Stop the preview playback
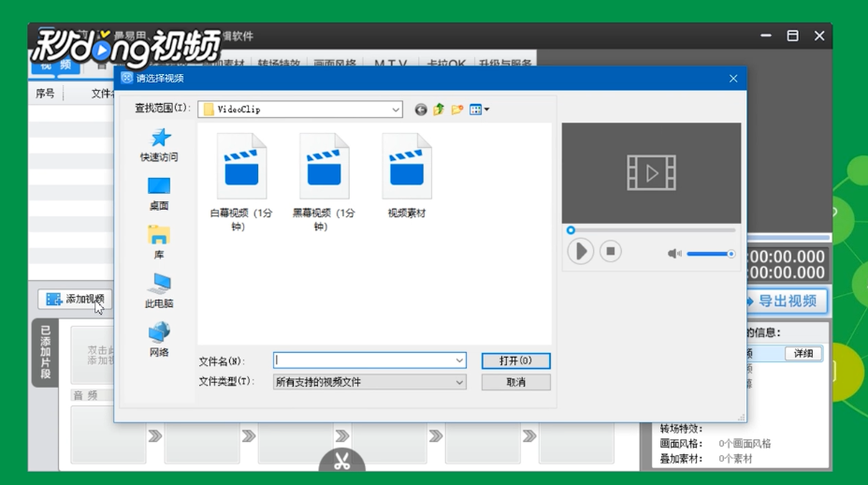Screen dimensions: 868x485 pyautogui.click(x=611, y=252)
